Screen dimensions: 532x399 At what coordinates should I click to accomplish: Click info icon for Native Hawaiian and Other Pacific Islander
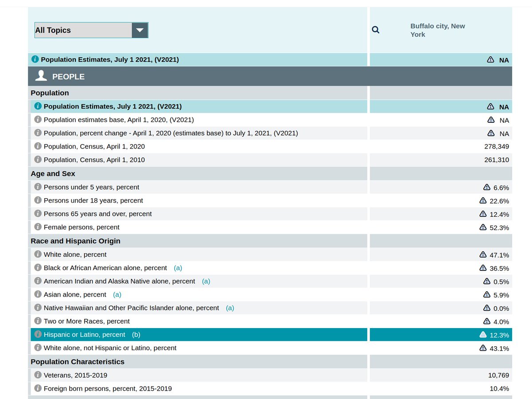coord(38,308)
